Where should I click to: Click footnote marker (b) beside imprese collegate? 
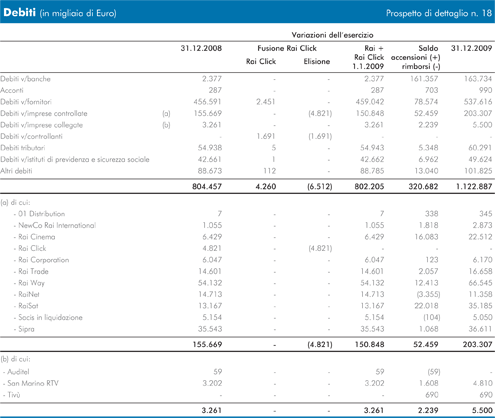click(166, 125)
